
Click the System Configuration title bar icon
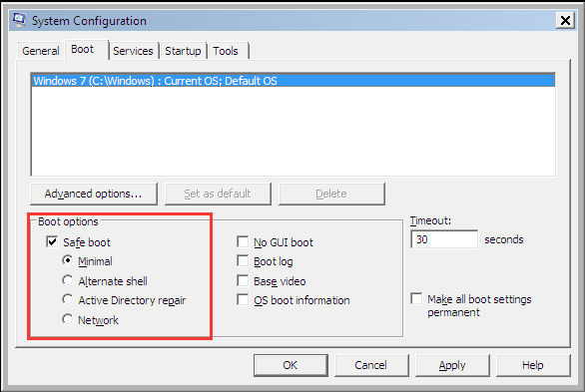coord(19,20)
